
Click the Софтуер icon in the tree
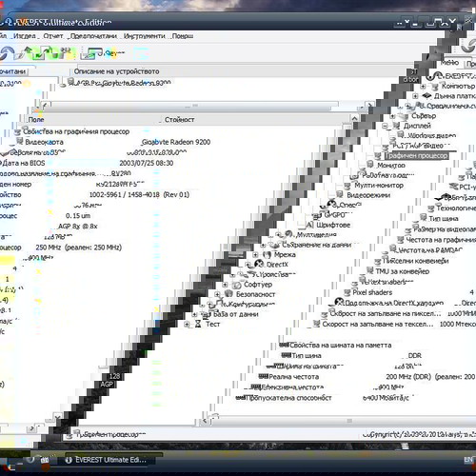[x=236, y=284]
